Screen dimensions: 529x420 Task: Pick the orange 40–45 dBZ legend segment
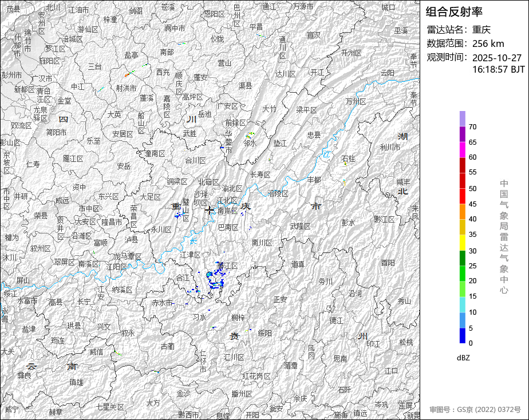click(x=463, y=212)
